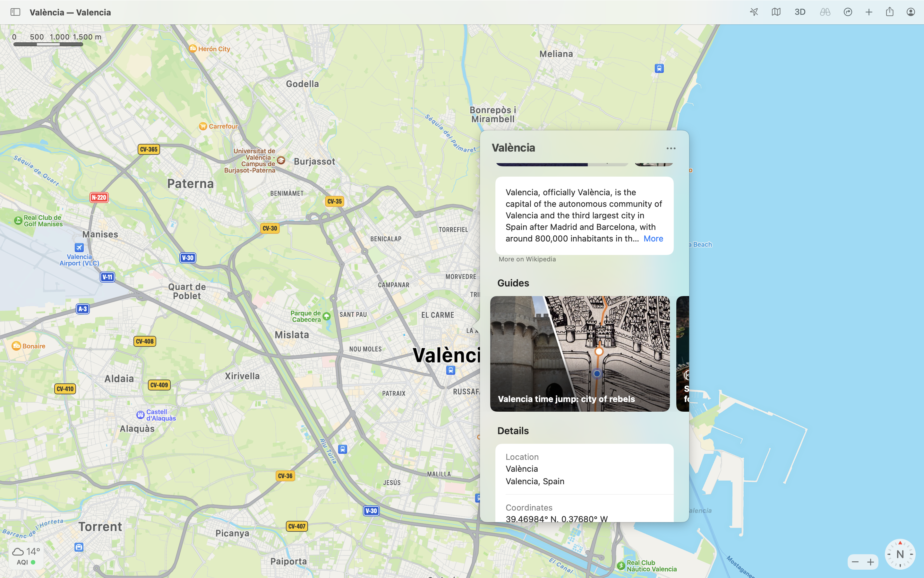
Task: Click the Meliana town label
Action: pyautogui.click(x=556, y=54)
